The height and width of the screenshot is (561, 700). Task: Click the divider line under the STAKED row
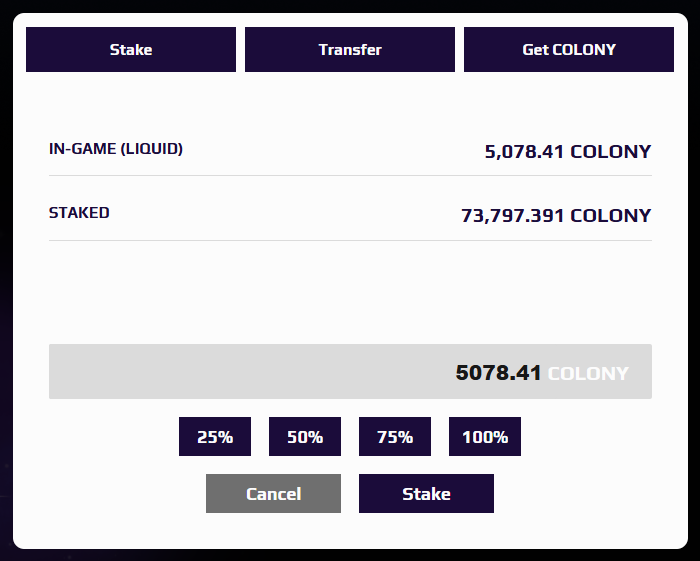point(350,241)
